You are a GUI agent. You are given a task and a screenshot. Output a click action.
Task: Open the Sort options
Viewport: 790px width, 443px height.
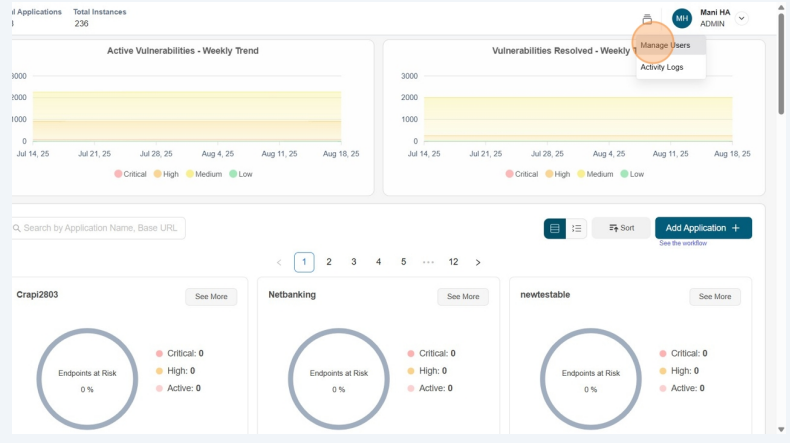pyautogui.click(x=621, y=228)
